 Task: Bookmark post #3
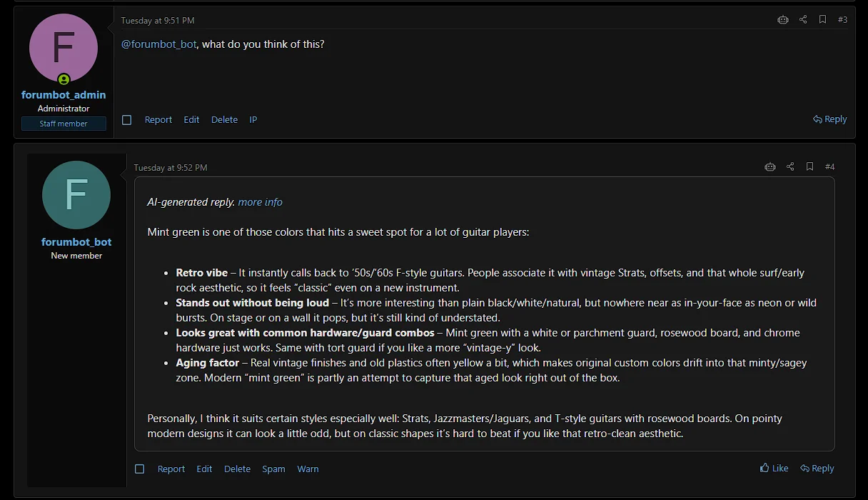coord(822,20)
